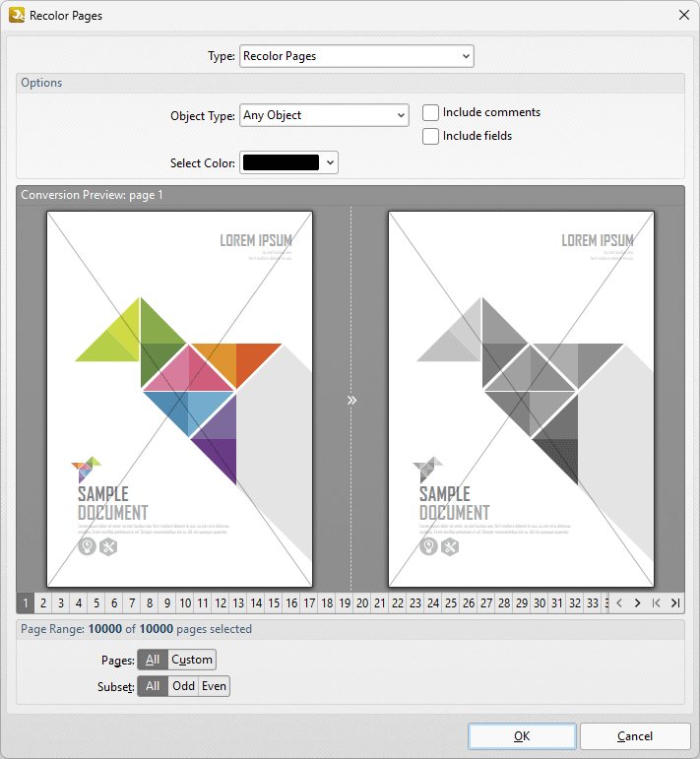
Task: Enable the Include fields checkbox
Action: (x=430, y=136)
